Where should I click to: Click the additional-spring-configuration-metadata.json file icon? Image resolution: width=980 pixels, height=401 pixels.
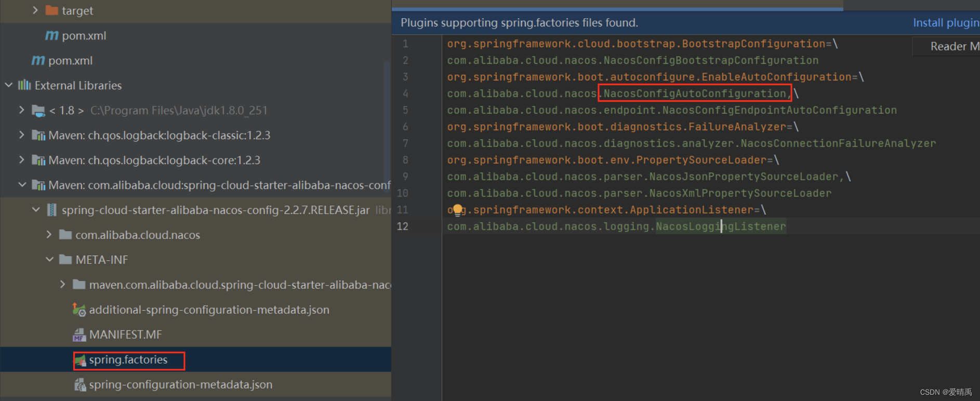[79, 310]
